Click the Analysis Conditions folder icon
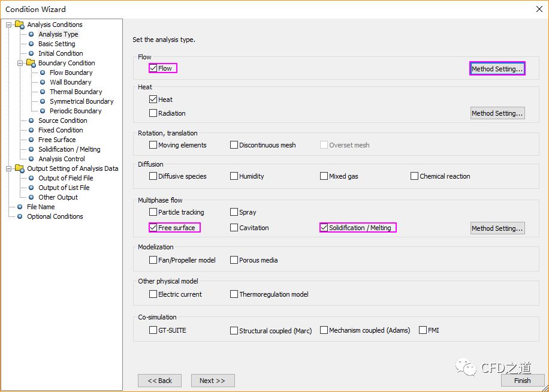This screenshot has width=549, height=392. click(x=20, y=25)
